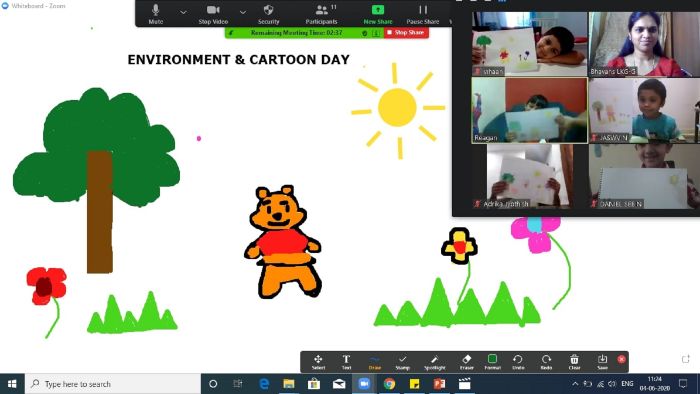
Task: Open Format green color swatch
Action: pos(492,362)
